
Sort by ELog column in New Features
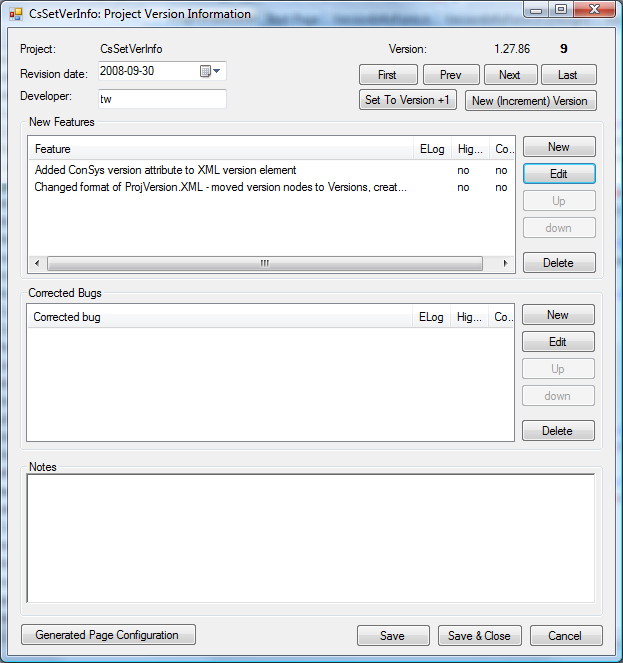pos(432,149)
